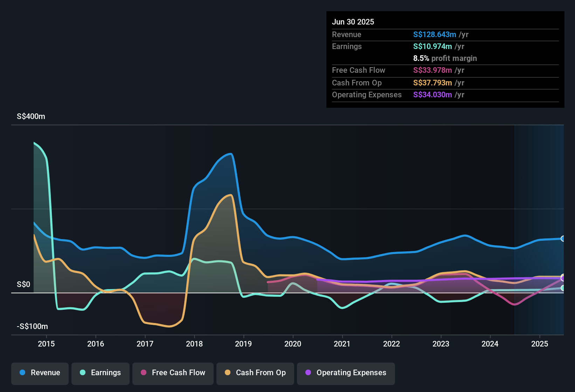The width and height of the screenshot is (575, 392).
Task: Hide the Operating Expenses series
Action: 346,373
